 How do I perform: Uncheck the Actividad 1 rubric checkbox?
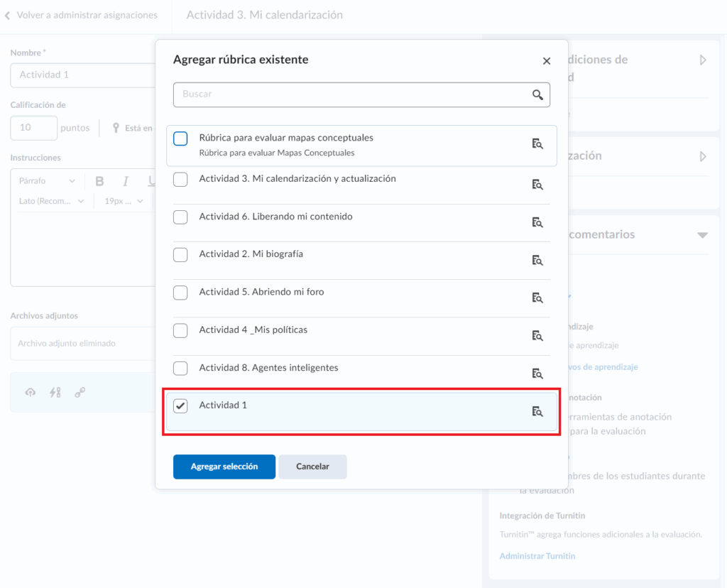pos(181,406)
